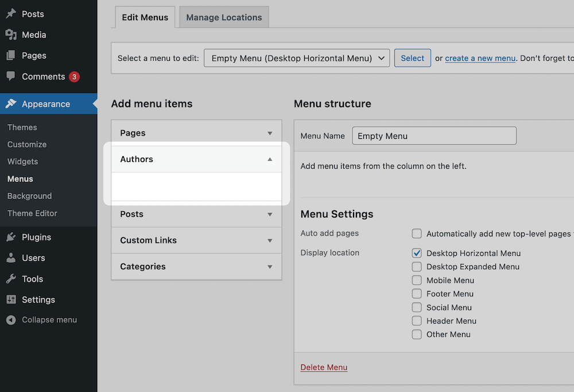Click the Tools wrench icon
574x392 pixels.
click(x=11, y=279)
